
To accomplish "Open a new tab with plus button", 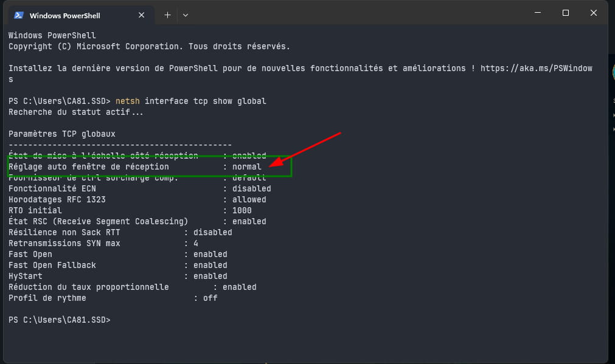I will coord(167,15).
